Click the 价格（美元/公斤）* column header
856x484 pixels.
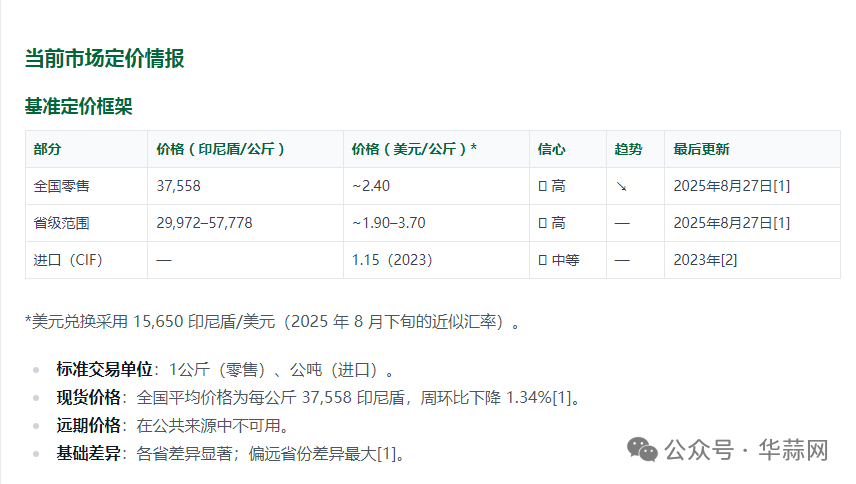tap(414, 149)
